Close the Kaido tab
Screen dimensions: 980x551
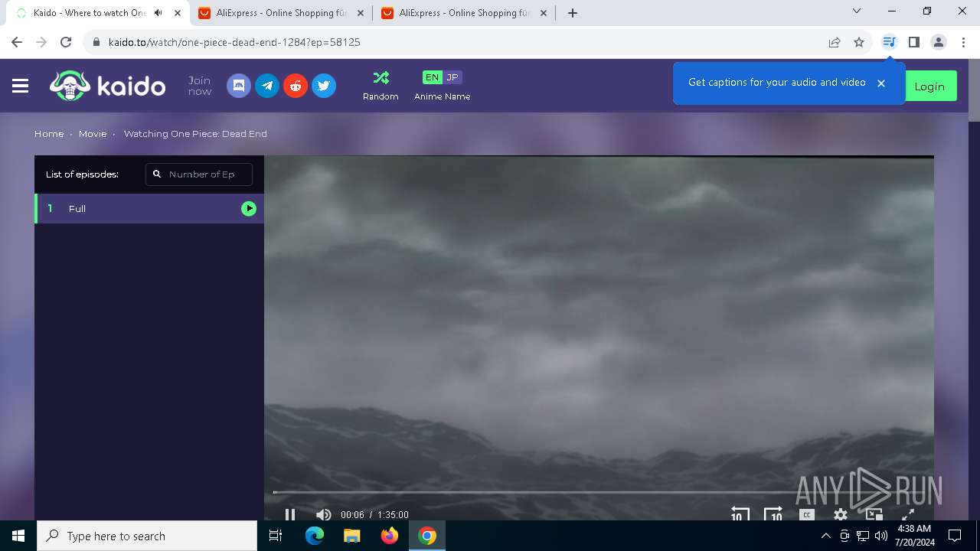tap(178, 13)
